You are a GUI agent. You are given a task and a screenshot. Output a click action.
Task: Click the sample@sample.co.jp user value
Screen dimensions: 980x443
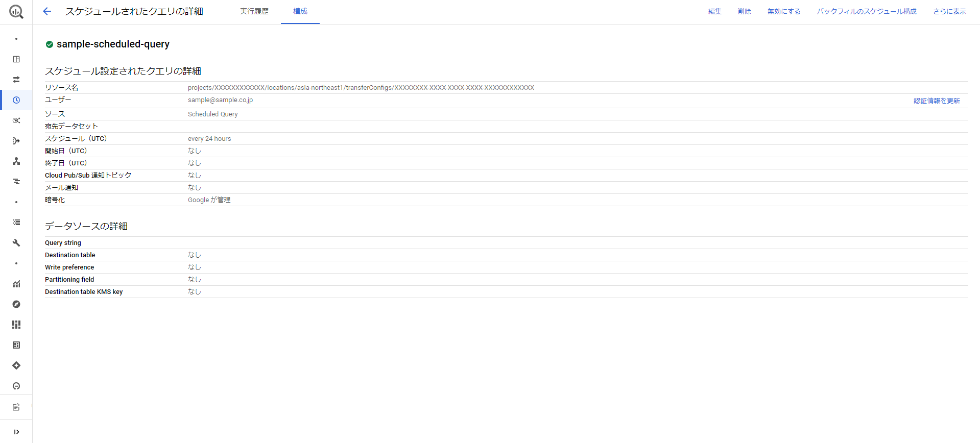click(x=220, y=100)
